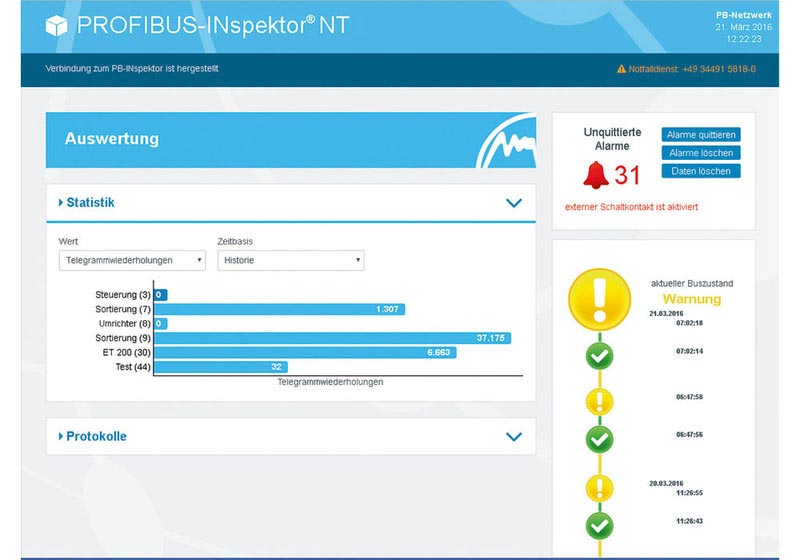Screen dimensions: 800x560
Task: Click the ET 200 (30) bar 6.663
Action: point(305,352)
